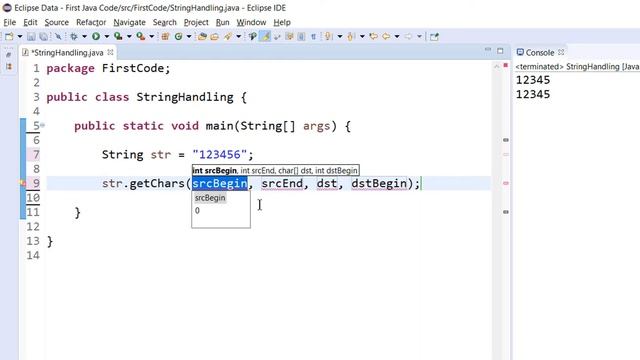
Task: Open the Coverage dropdown arrow
Action: [x=129, y=37]
